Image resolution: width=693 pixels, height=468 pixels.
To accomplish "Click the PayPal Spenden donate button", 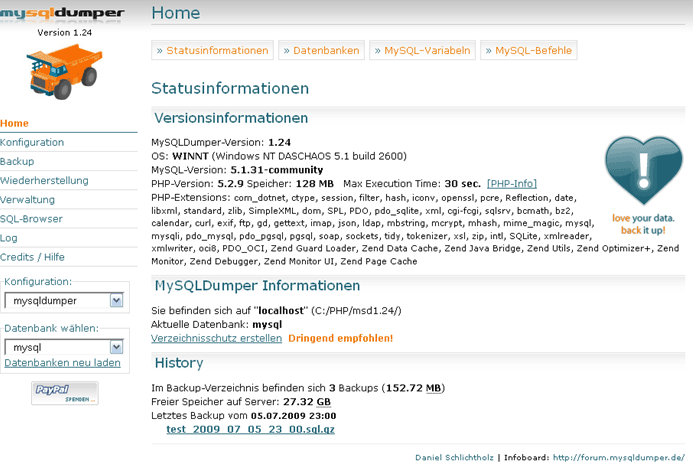I will [65, 393].
